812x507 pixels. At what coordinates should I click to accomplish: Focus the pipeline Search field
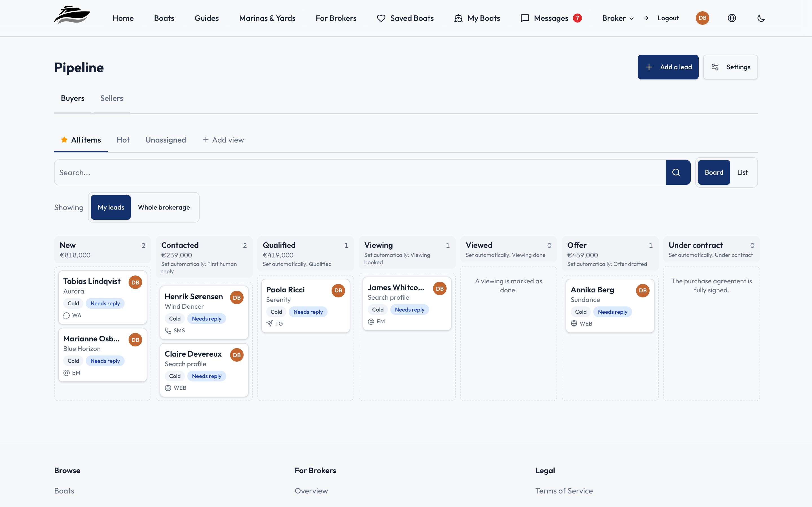(360, 172)
